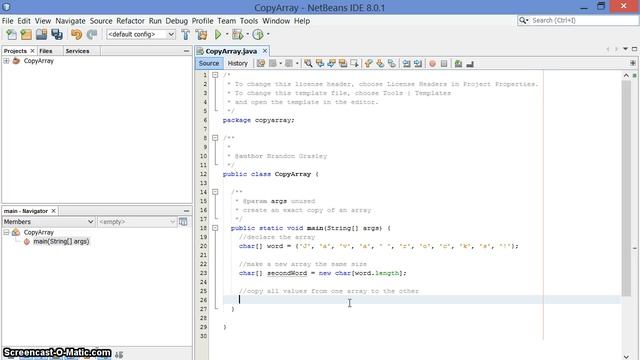640x360 pixels.
Task: Click the Find Selection magnifier icon
Action: (308, 64)
